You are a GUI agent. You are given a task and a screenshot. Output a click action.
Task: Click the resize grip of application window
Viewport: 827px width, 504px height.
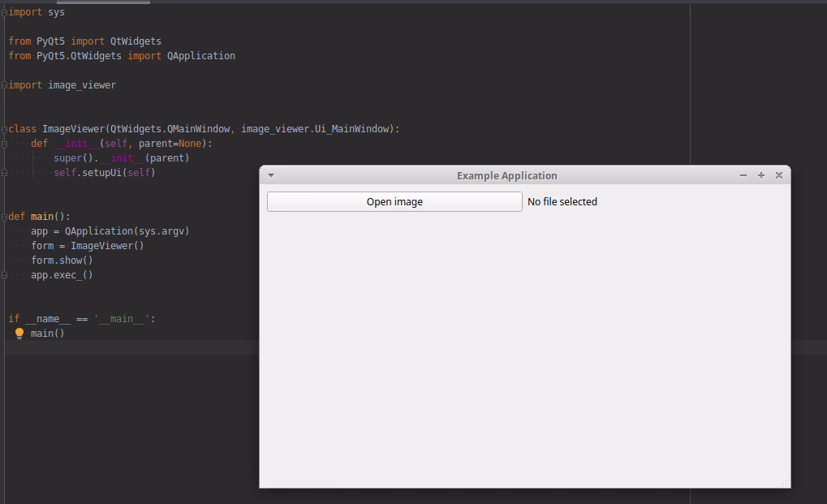785,483
